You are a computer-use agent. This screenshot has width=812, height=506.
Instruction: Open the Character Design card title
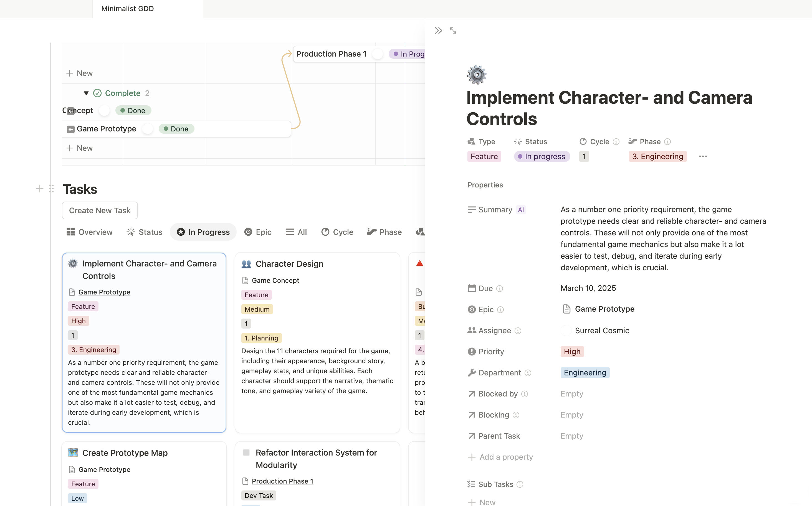coord(289,264)
